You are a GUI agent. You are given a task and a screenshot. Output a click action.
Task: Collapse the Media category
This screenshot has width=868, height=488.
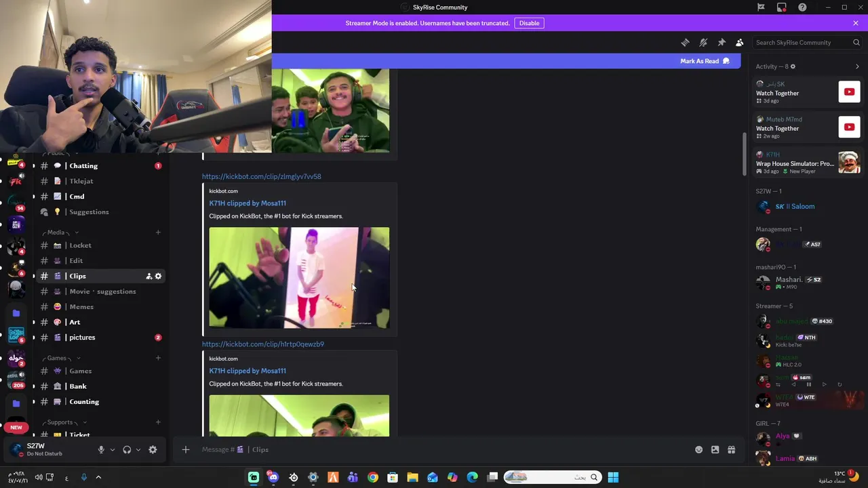61,232
